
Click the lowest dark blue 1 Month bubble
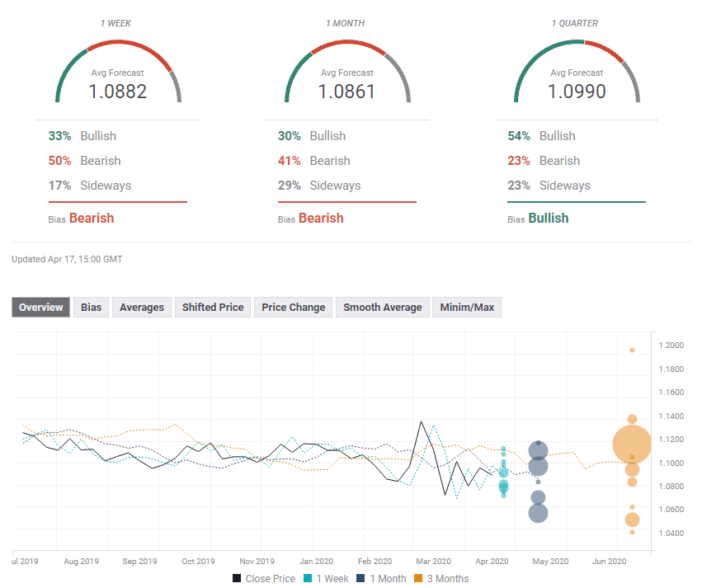[538, 513]
